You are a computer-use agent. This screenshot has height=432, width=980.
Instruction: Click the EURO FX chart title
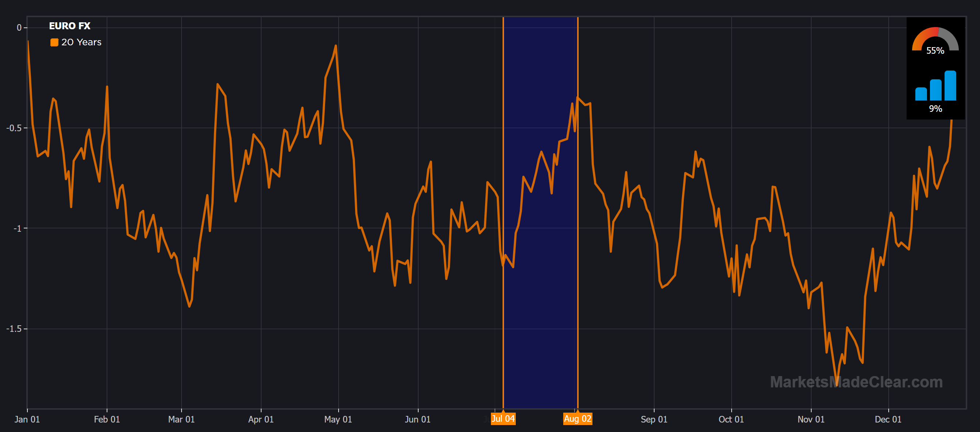click(x=70, y=26)
